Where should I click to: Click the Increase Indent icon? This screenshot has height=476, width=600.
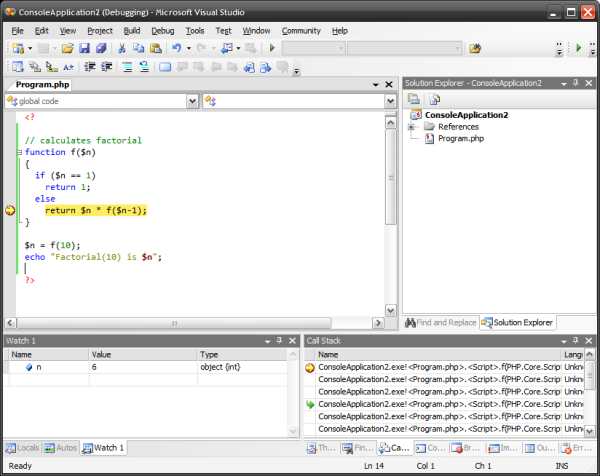pyautogui.click(x=106, y=67)
